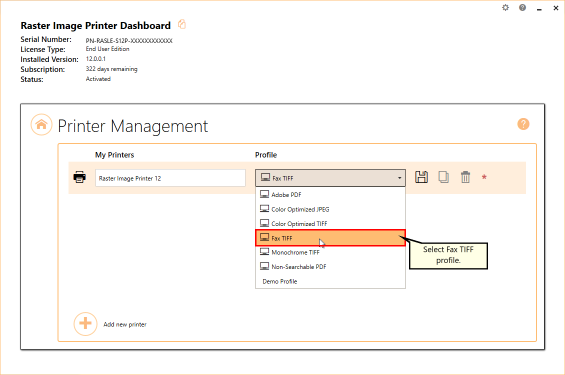The image size is (565, 375).
Task: Click the 322 days remaining text
Action: click(x=111, y=69)
